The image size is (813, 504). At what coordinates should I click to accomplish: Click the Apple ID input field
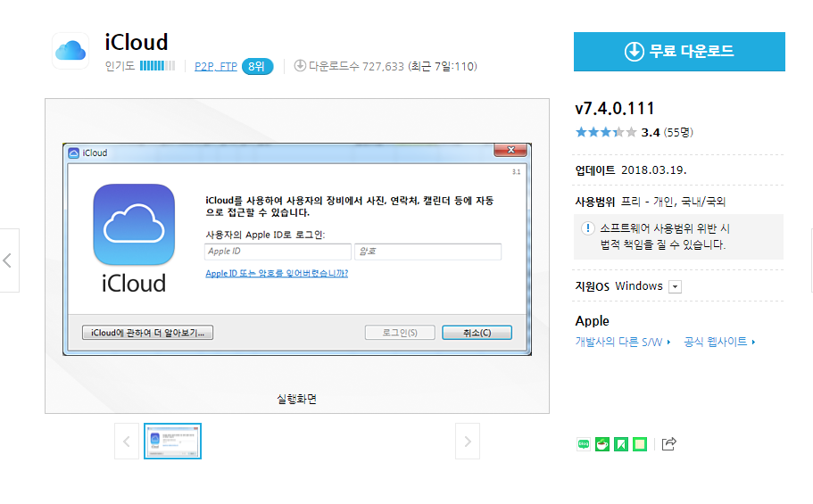[278, 252]
